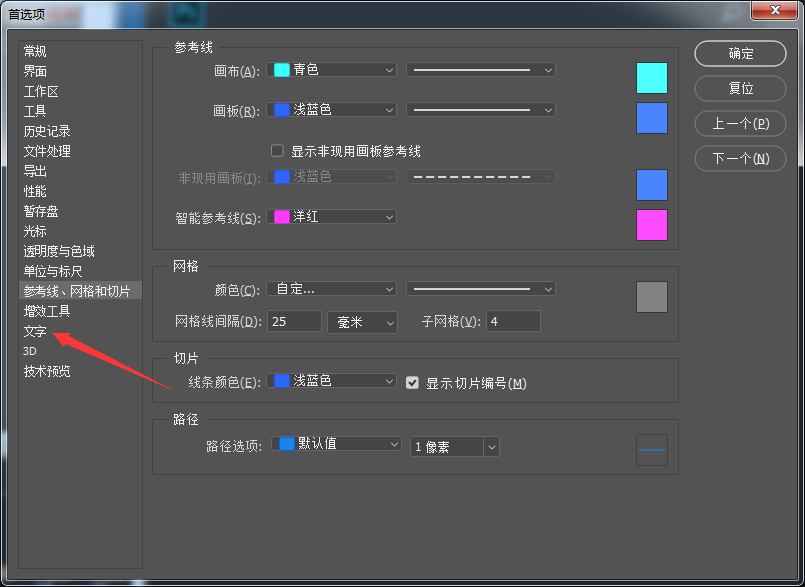Open the 界面 preferences category
The height and width of the screenshot is (587, 805).
[35, 71]
